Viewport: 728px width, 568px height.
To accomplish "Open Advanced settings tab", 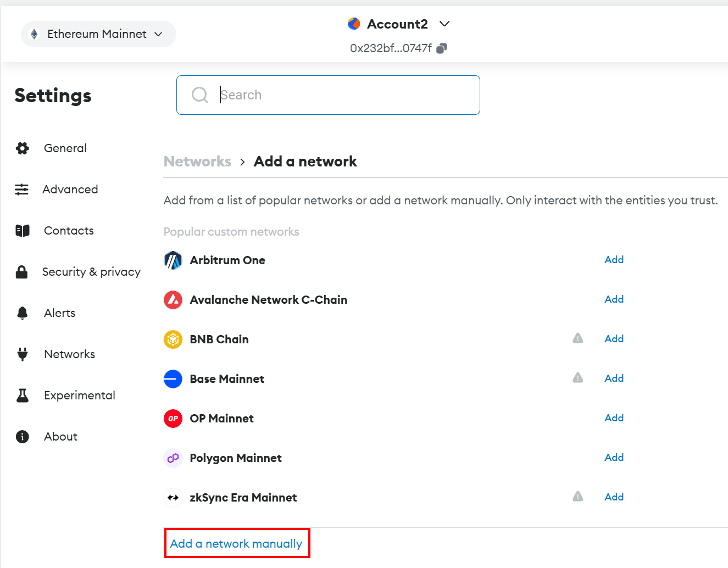I will pos(70,190).
